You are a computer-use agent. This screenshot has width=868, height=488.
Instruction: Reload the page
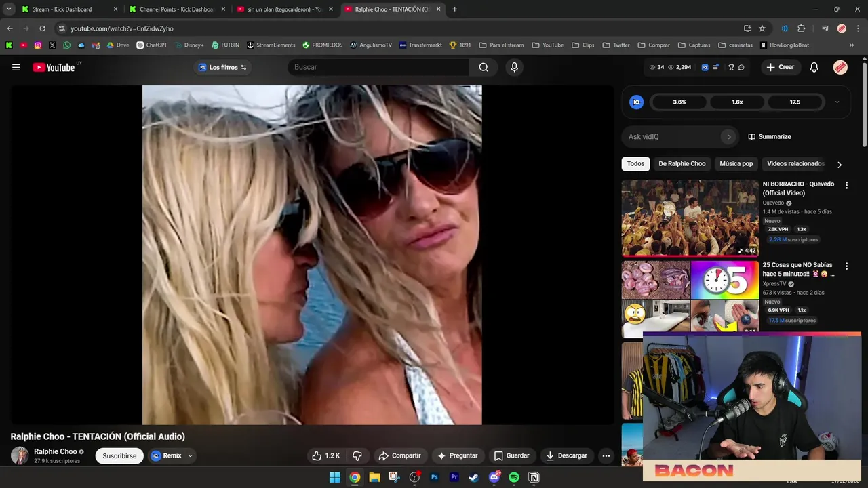pyautogui.click(x=42, y=28)
